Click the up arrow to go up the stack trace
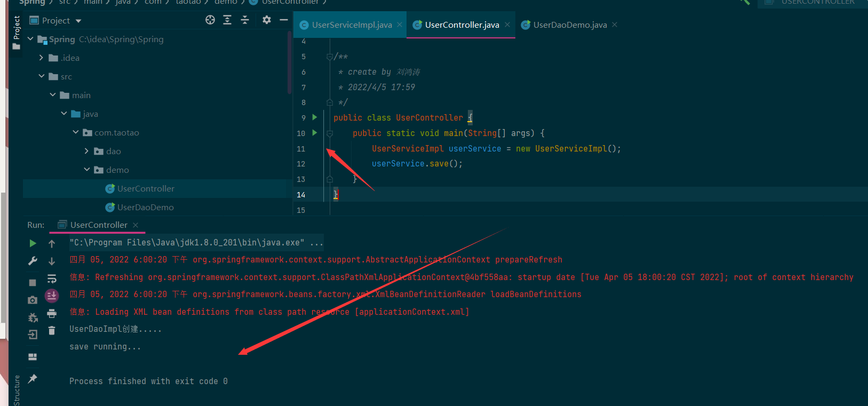The image size is (868, 406). [52, 243]
